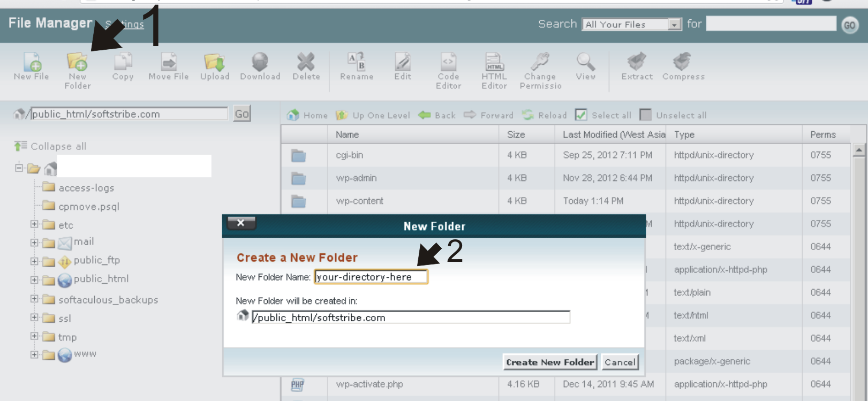Expand the ssl folder node
Viewport: 868px width, 401px height.
click(34, 317)
